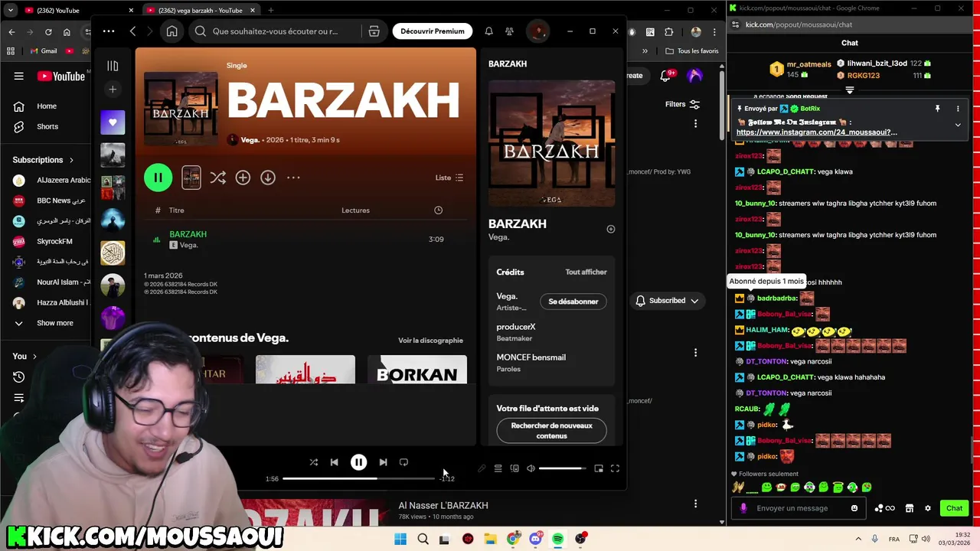This screenshot has width=980, height=551.
Task: Add BARZAKH single to library
Action: click(x=243, y=178)
